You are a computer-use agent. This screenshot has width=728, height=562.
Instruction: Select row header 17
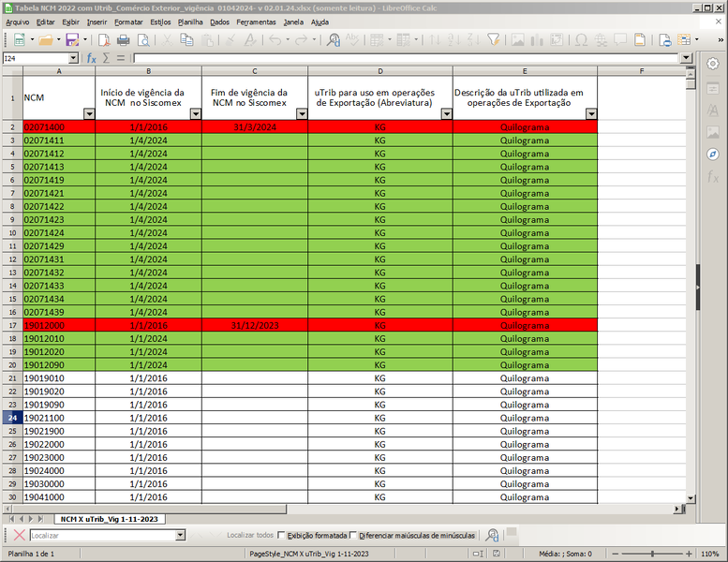12,325
